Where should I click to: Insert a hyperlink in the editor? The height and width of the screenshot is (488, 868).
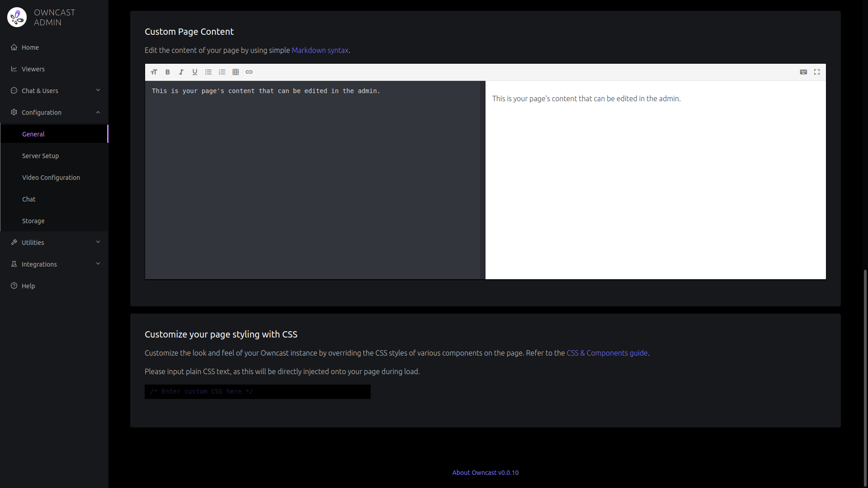(x=249, y=72)
